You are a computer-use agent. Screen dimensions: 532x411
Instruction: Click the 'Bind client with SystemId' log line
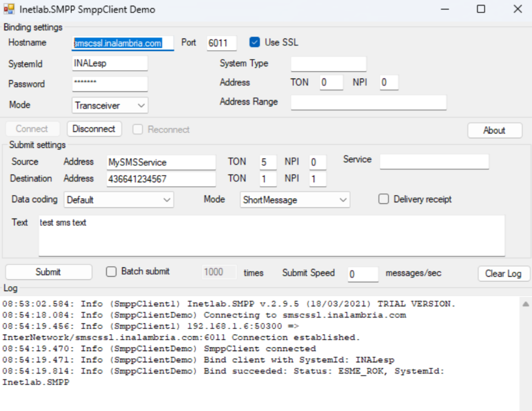pyautogui.click(x=199, y=360)
